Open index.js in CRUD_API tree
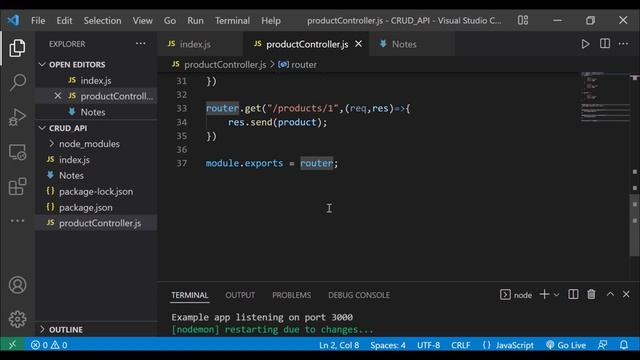 [x=74, y=160]
